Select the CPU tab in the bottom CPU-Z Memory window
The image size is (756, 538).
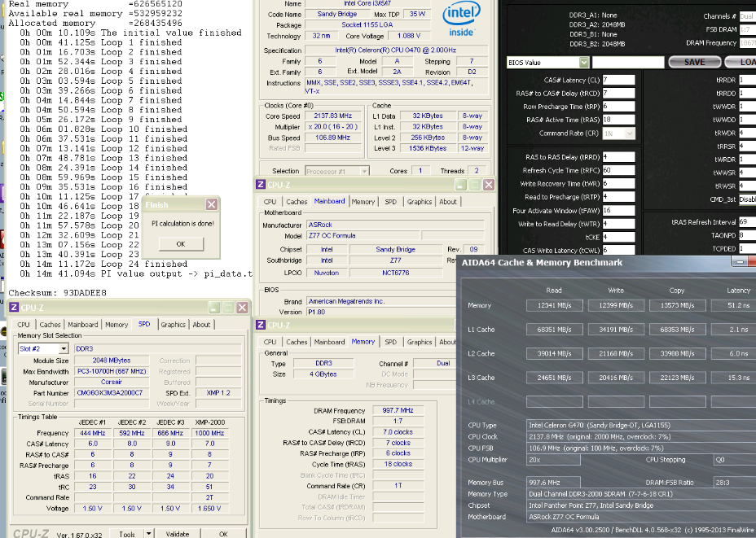tap(270, 342)
